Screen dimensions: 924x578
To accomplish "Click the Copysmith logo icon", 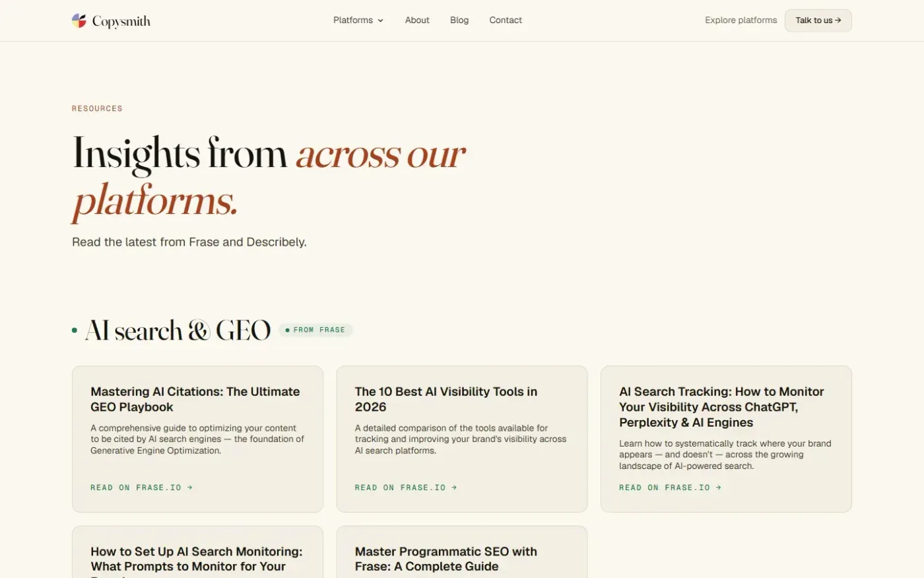I will click(x=79, y=20).
